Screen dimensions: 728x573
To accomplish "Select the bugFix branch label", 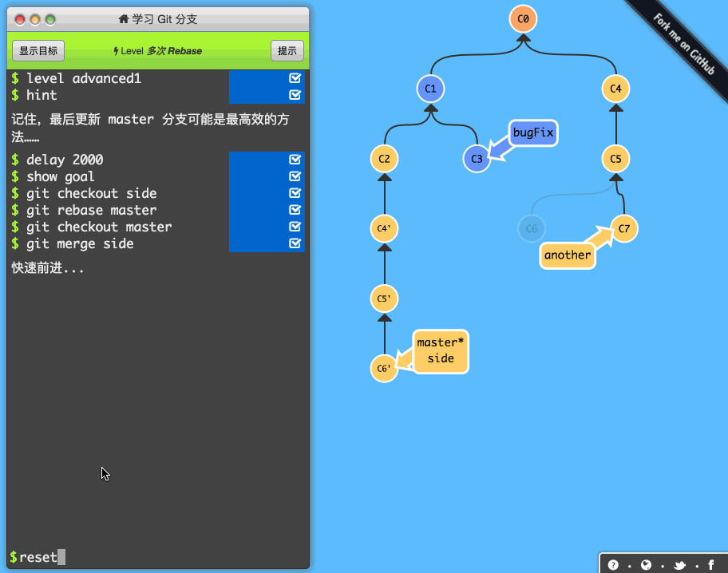I will [532, 132].
